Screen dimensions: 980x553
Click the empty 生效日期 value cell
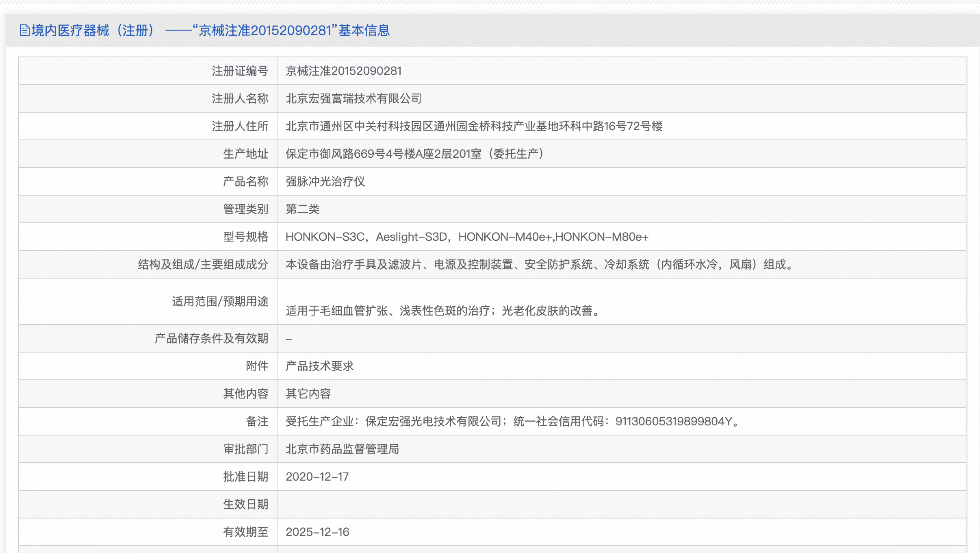[x=621, y=505]
